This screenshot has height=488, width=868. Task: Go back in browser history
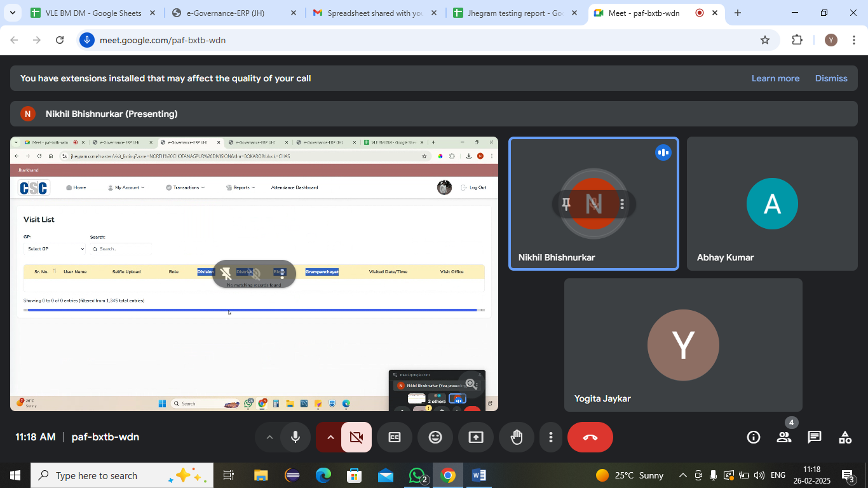click(14, 40)
